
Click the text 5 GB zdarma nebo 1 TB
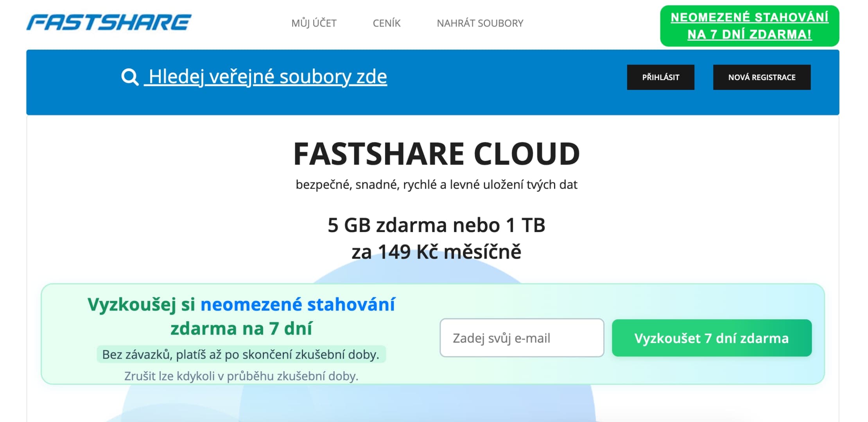coord(436,225)
